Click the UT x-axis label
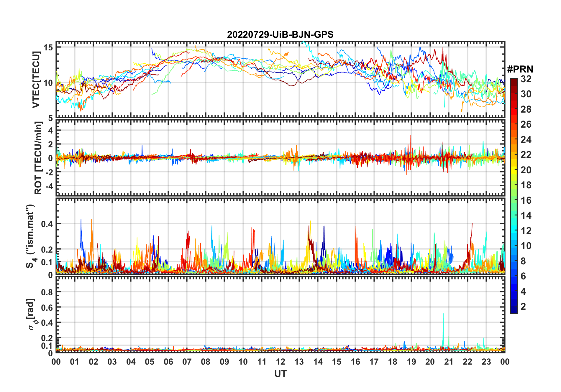Image resolution: width=561 pixels, height=392 pixels. coord(280,374)
